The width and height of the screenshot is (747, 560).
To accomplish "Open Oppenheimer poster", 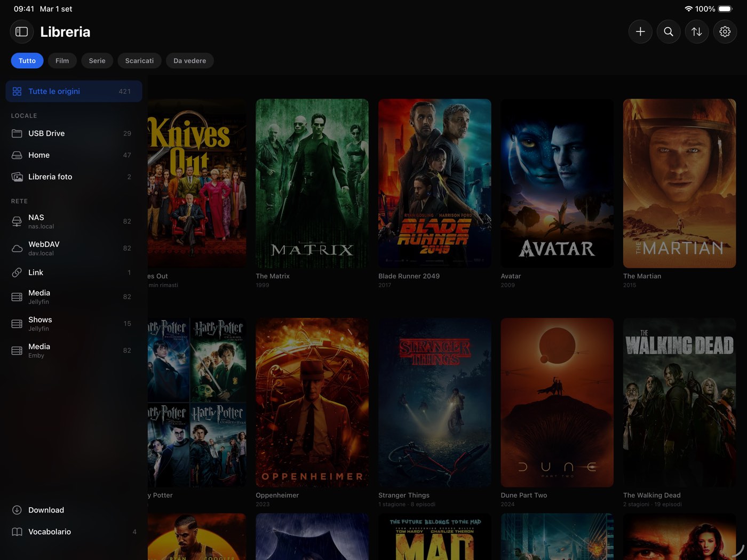I will click(x=312, y=403).
